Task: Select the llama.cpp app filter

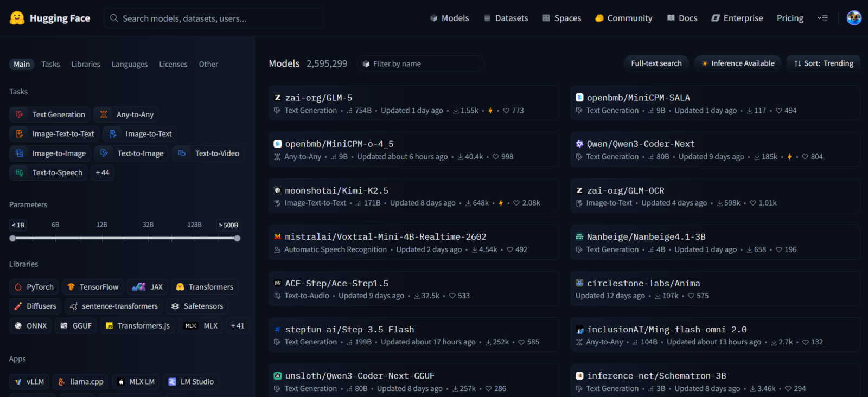Action: click(x=80, y=382)
